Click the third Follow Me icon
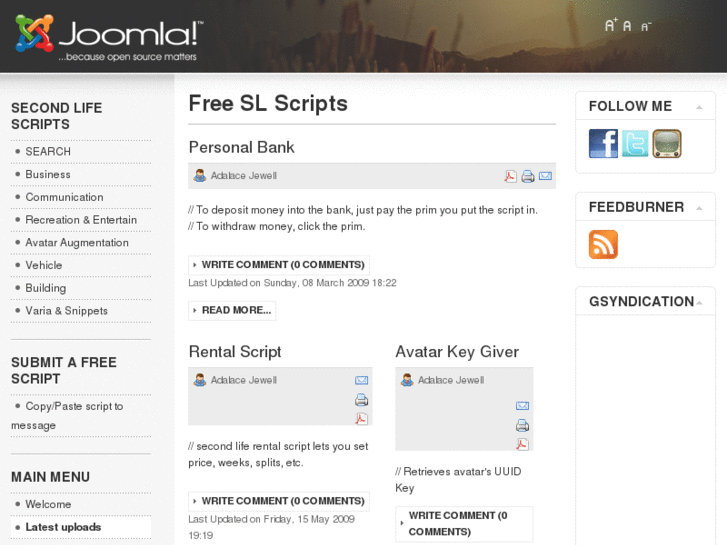 click(x=667, y=144)
